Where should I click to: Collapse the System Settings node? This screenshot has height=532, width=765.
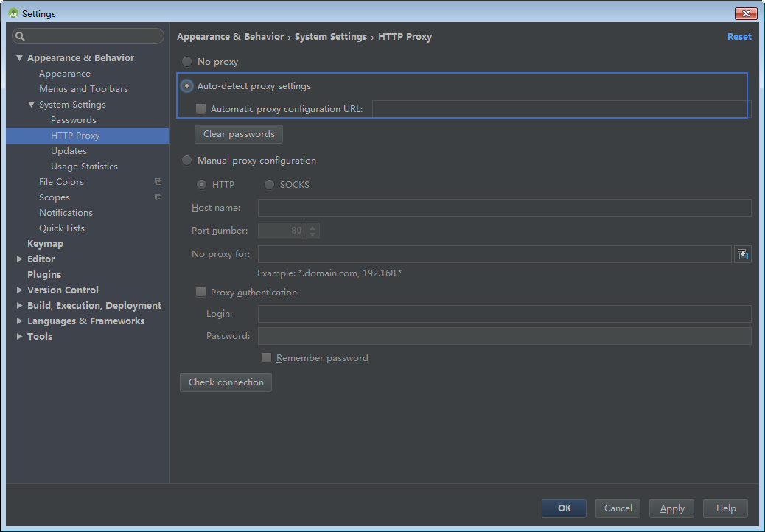tap(32, 105)
